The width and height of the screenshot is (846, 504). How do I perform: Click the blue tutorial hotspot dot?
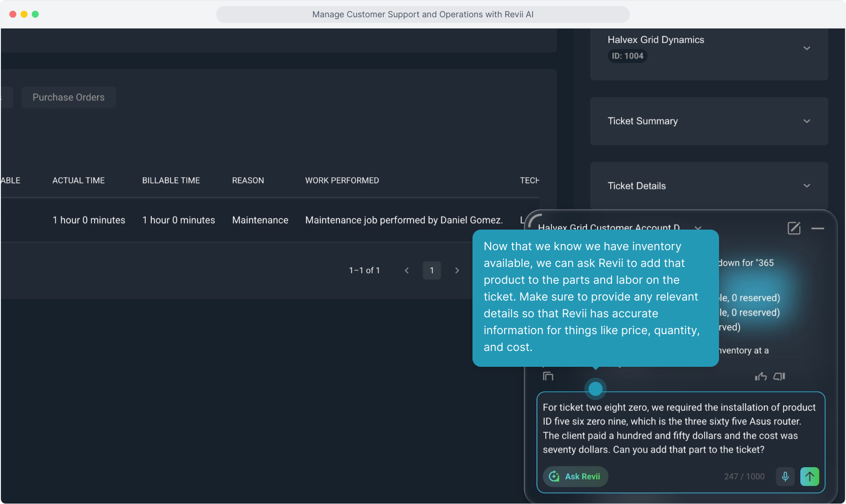[x=595, y=388]
